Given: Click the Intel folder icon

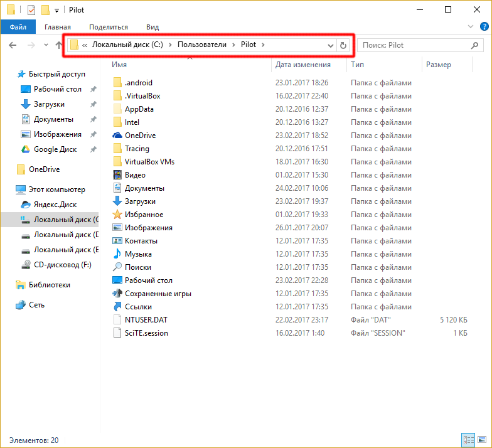Looking at the screenshot, I should (117, 122).
